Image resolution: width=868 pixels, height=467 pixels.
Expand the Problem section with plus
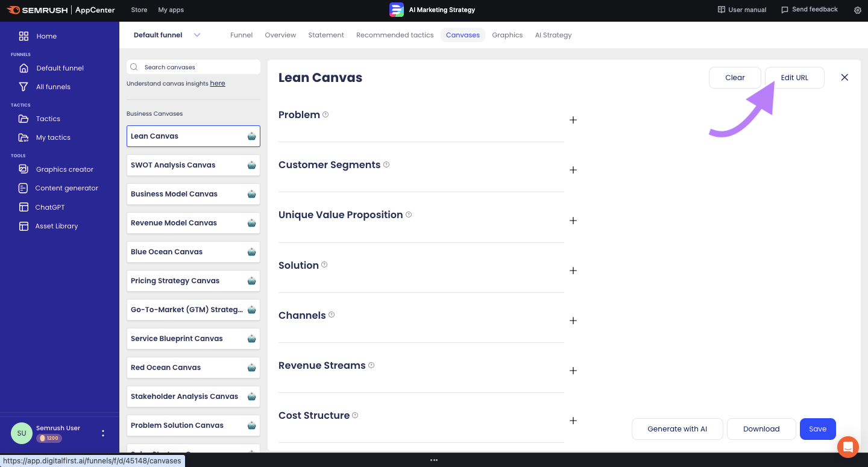click(x=573, y=120)
